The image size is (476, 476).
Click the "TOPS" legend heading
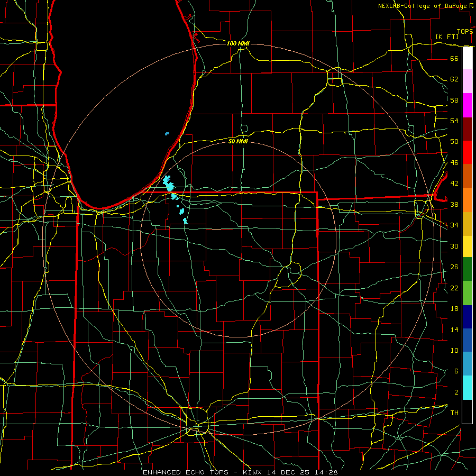(465, 32)
